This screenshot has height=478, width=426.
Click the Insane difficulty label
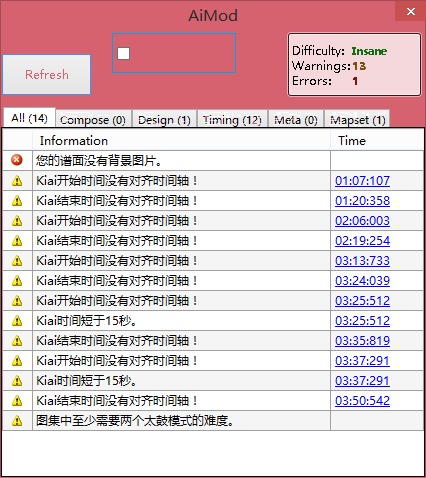coord(369,51)
